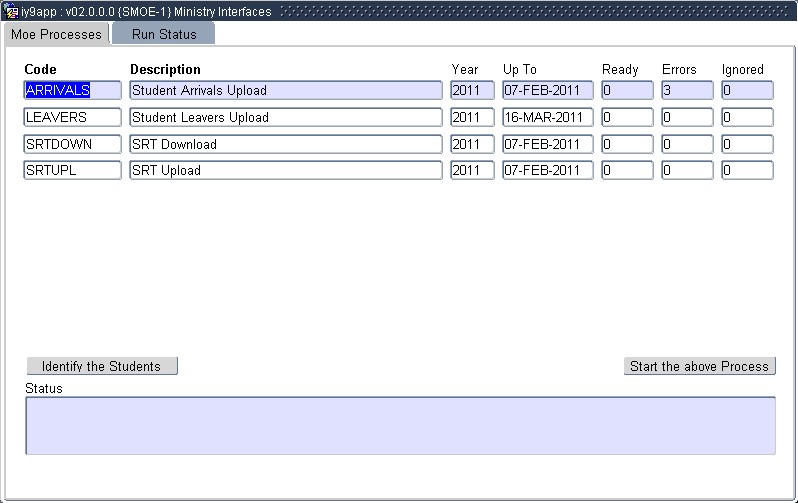
Task: Click the Errors field showing 3
Action: point(687,90)
